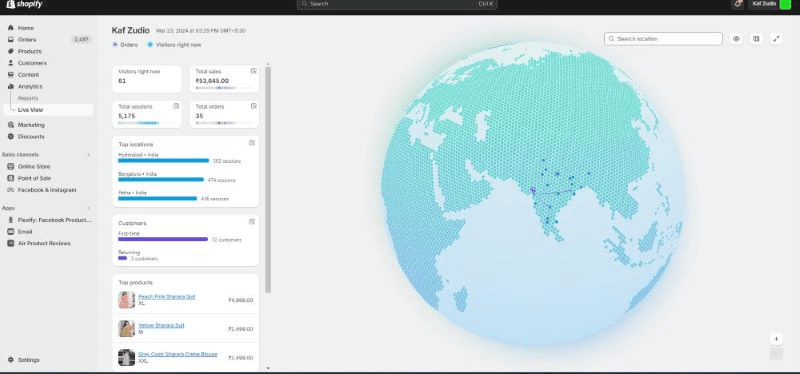Open Online Store sales channel
Viewport: 800px width, 374px height.
click(x=34, y=166)
